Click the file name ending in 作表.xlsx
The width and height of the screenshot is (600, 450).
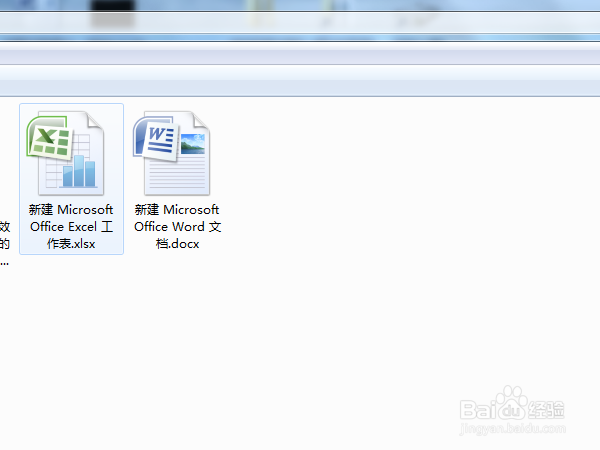(71, 227)
